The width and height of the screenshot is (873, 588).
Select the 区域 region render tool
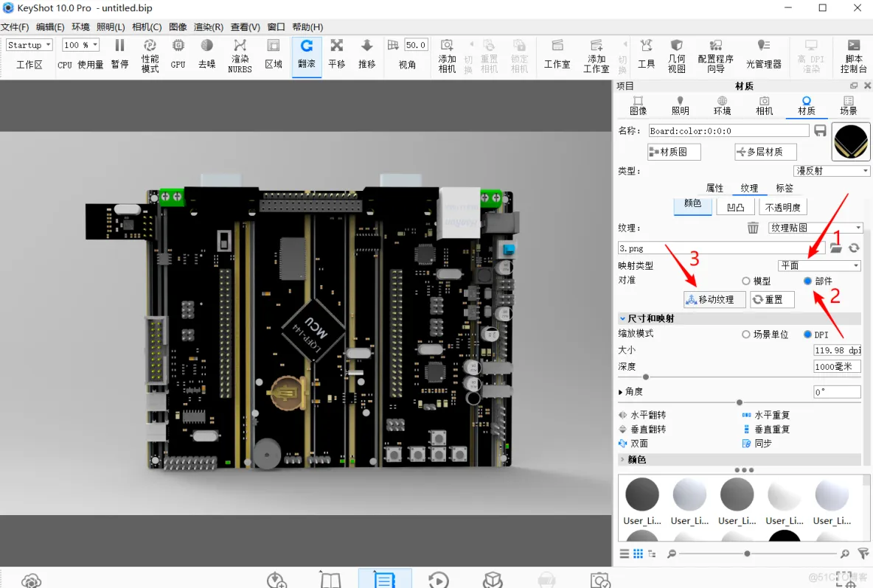[274, 55]
